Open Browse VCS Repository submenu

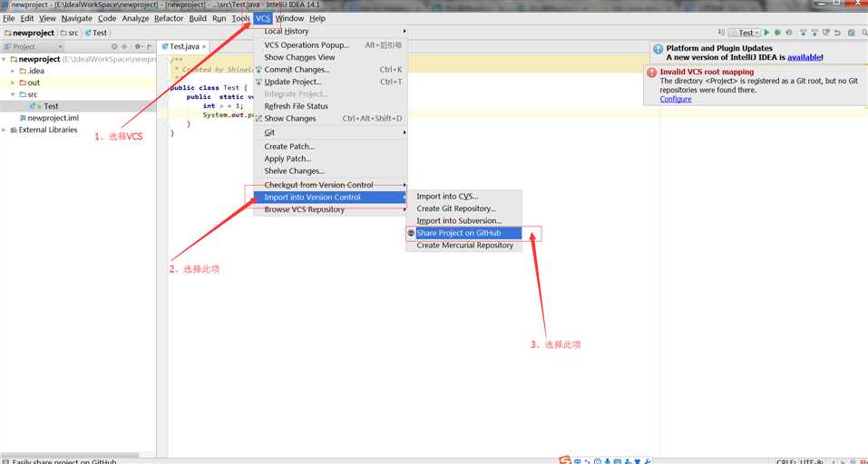coord(330,209)
